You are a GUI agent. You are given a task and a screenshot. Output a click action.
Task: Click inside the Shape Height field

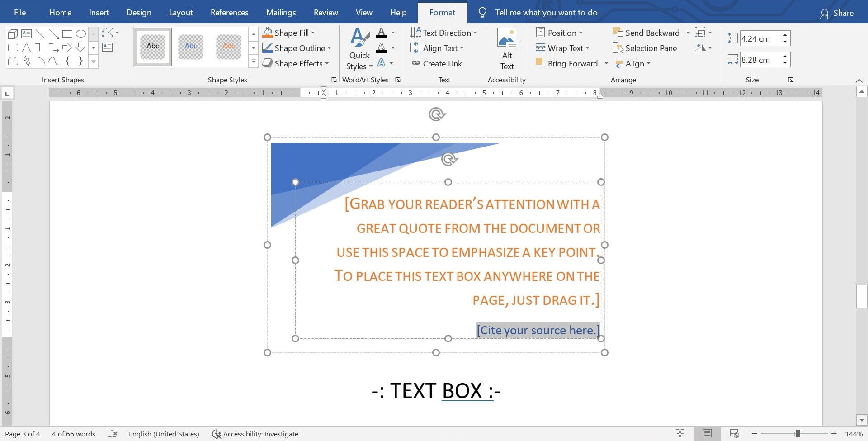point(761,38)
